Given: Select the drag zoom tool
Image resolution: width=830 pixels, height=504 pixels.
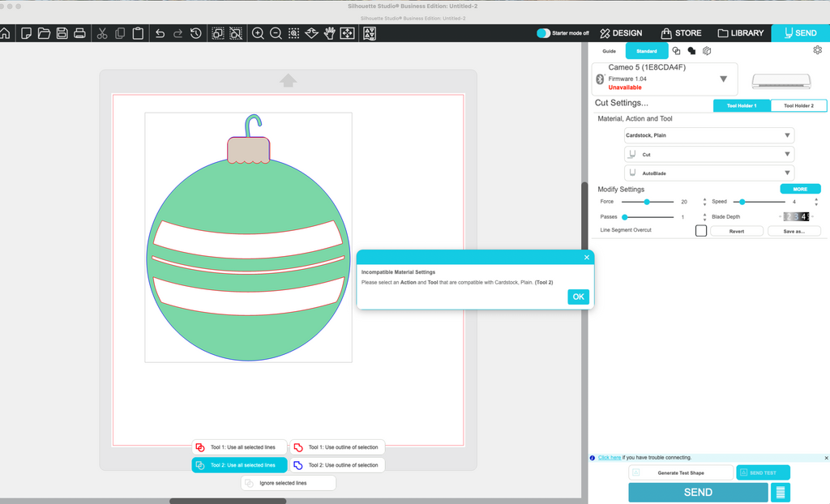Looking at the screenshot, I should pyautogui.click(x=312, y=33).
